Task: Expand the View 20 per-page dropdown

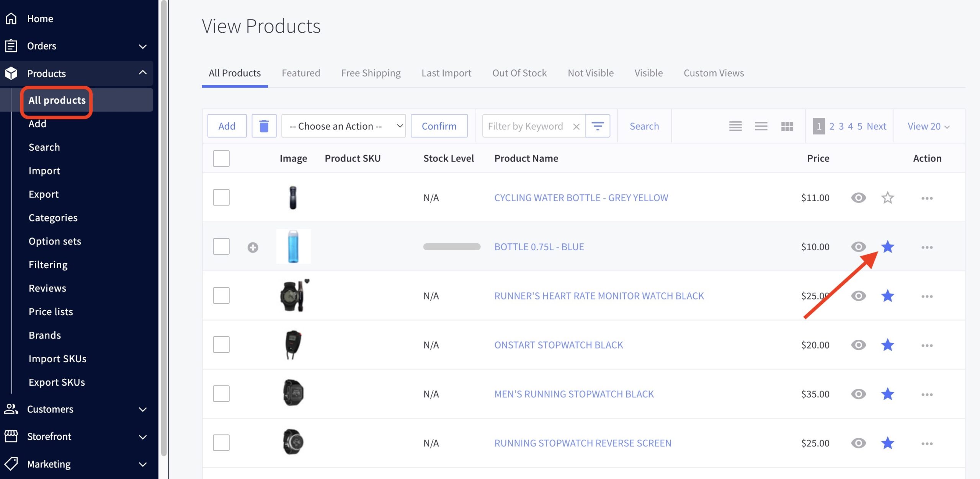Action: click(928, 126)
